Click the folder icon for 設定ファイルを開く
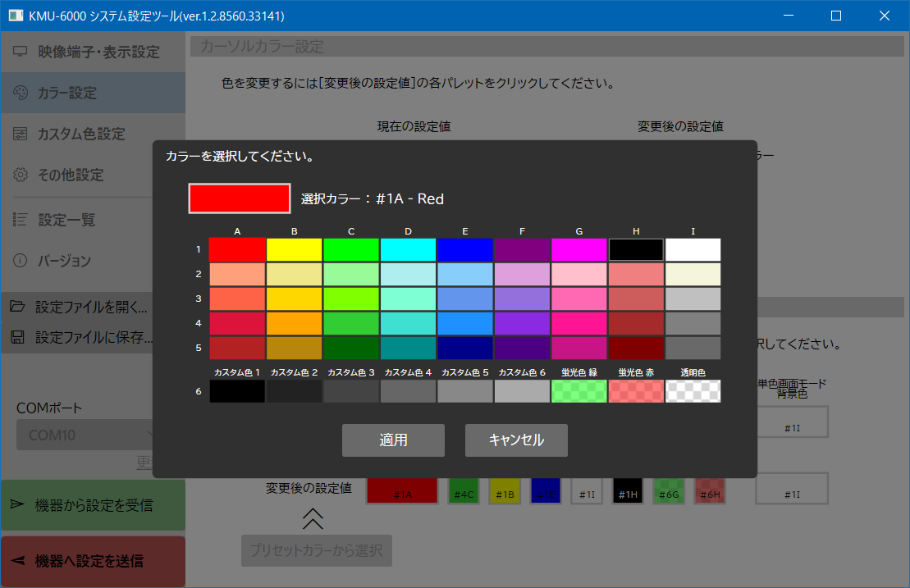The height and width of the screenshot is (588, 910). [16, 308]
